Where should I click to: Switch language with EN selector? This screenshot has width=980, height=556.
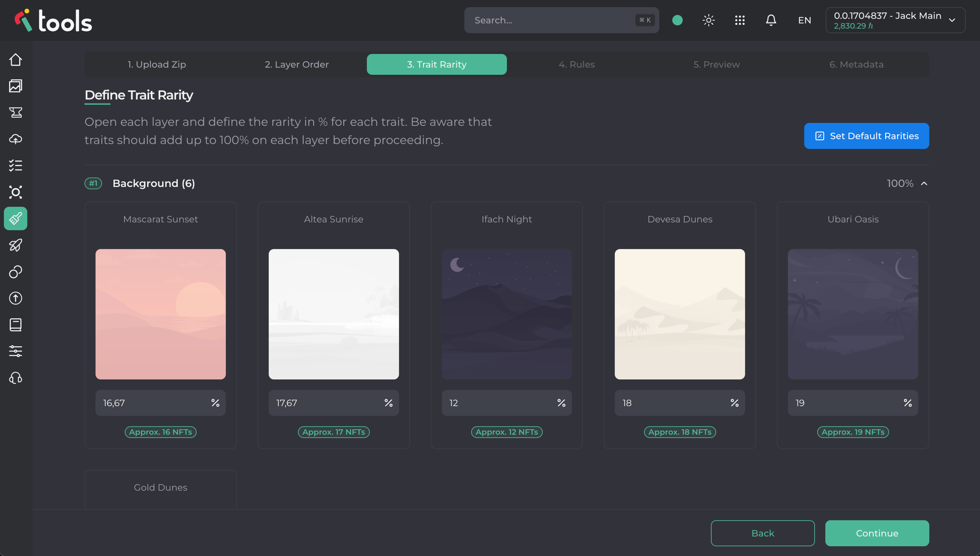804,20
